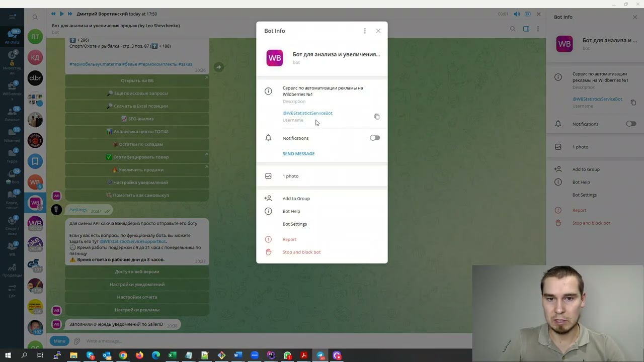Toggle Notifications switch in the Bot Info dialog
The width and height of the screenshot is (644, 362).
point(375,138)
